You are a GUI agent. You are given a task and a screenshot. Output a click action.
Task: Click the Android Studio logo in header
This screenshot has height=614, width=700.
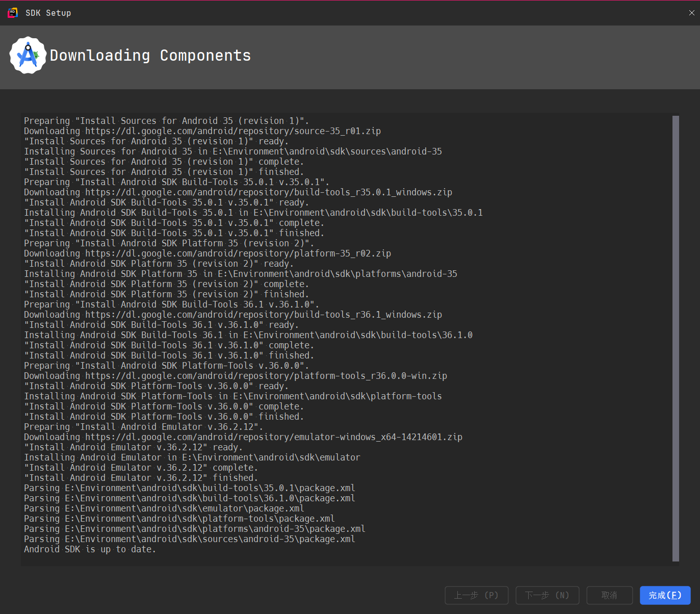click(28, 55)
